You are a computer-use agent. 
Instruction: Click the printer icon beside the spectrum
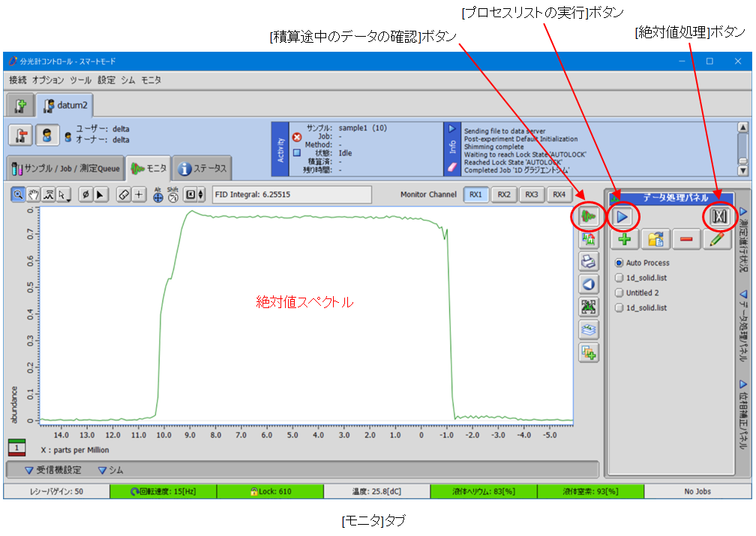pos(589,262)
